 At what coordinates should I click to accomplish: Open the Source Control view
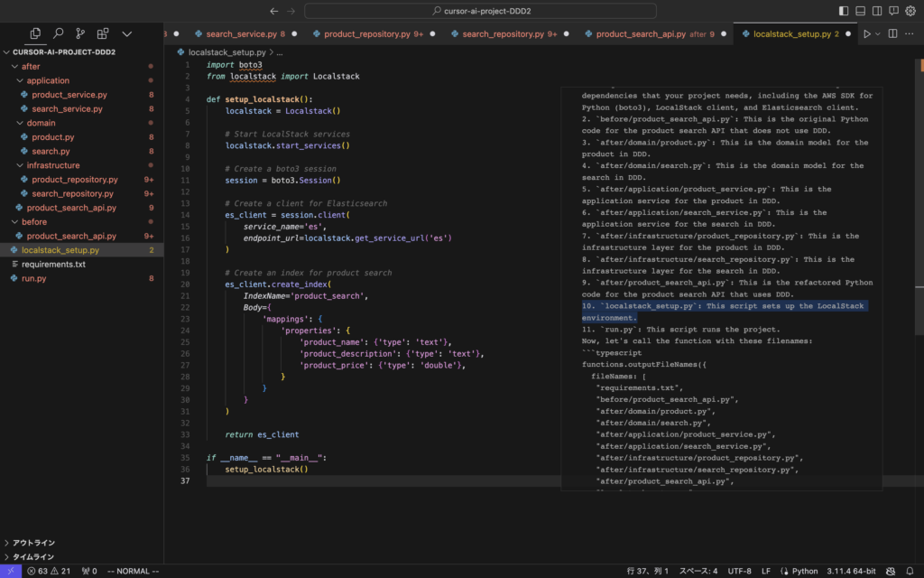click(80, 33)
